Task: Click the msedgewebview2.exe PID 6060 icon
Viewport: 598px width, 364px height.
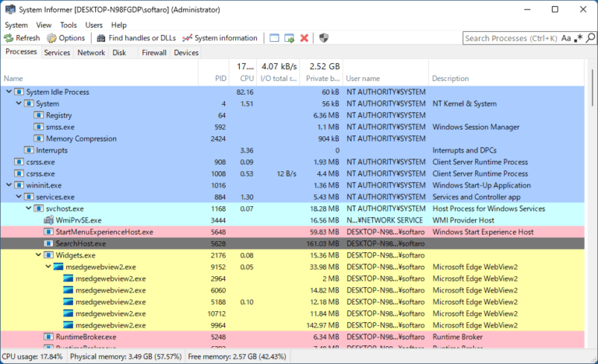Action: tap(69, 290)
